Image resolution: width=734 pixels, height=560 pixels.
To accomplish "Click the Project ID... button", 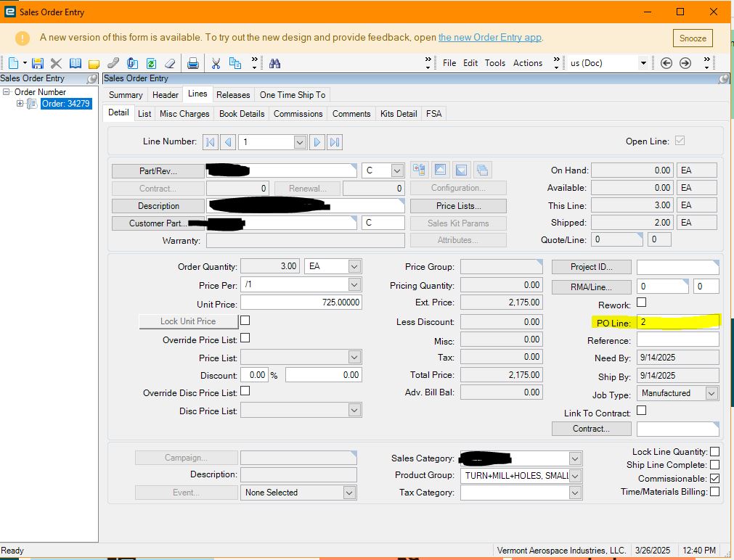I will point(591,267).
